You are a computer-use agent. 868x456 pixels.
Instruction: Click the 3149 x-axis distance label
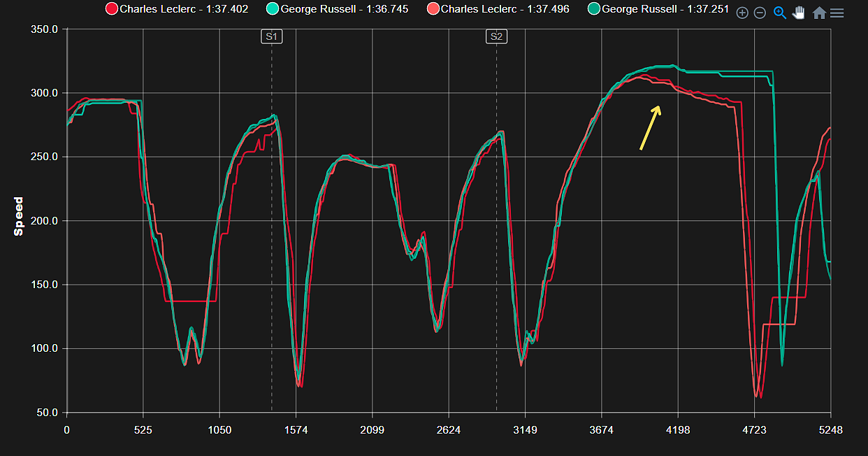525,430
